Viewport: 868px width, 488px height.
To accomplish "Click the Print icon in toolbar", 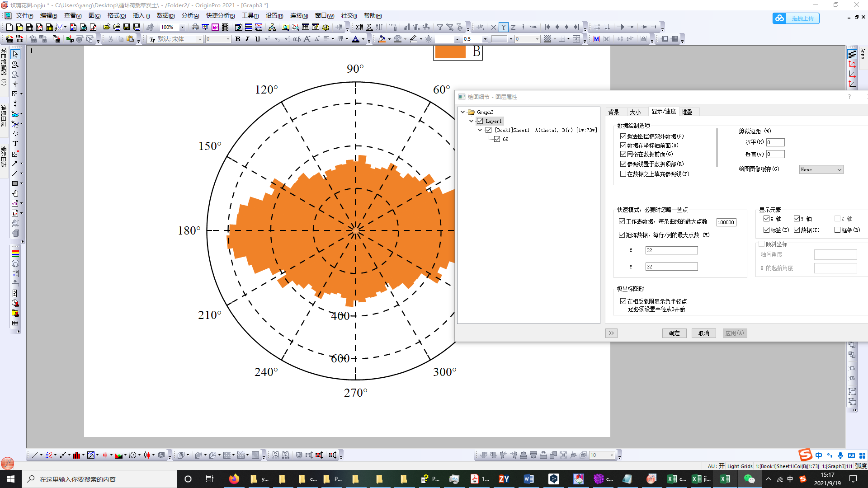I will [195, 27].
